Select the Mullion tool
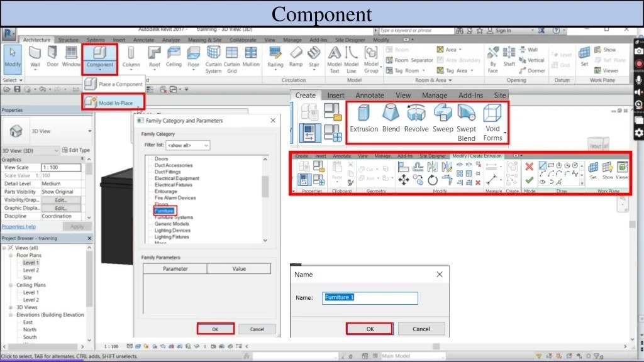The image size is (644, 362). pyautogui.click(x=250, y=57)
